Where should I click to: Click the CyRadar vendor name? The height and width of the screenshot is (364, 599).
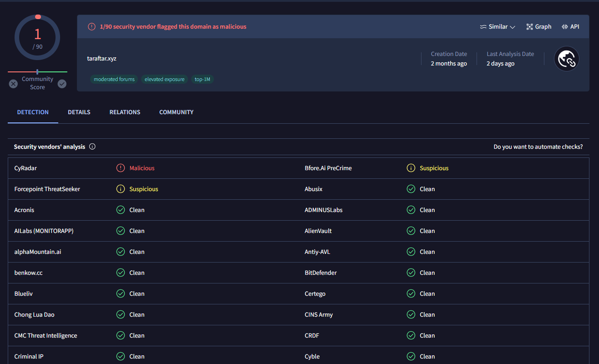coord(25,168)
